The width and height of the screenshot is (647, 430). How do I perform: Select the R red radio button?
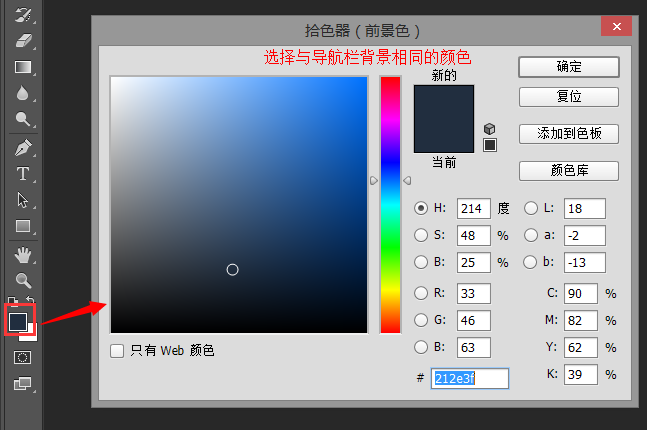point(422,293)
